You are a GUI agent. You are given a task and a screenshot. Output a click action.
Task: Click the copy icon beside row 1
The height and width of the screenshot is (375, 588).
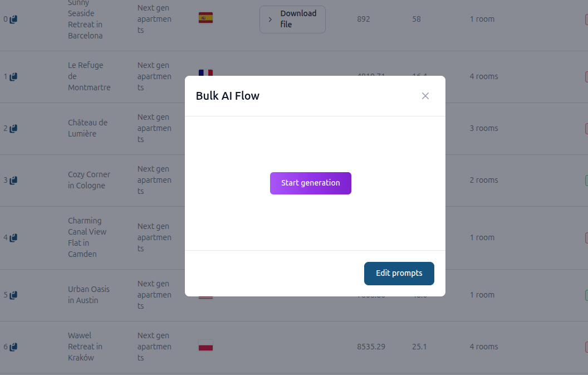[x=13, y=77]
